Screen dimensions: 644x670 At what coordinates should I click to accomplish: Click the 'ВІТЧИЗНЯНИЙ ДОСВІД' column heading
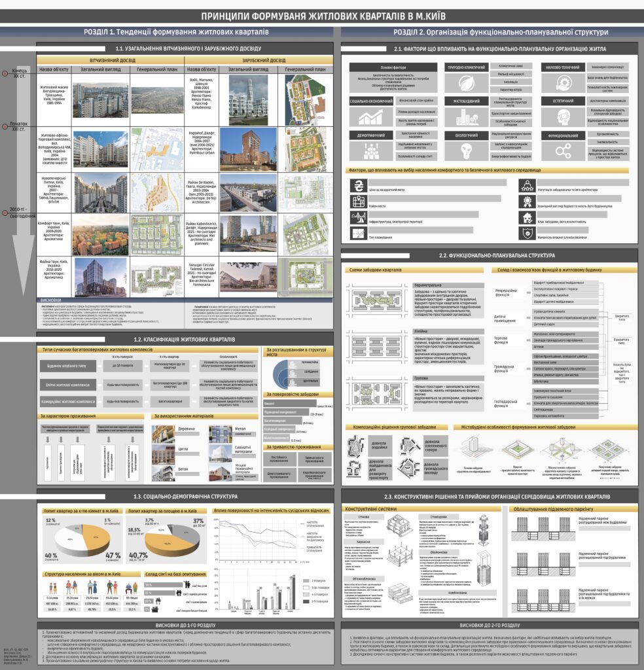point(113,60)
